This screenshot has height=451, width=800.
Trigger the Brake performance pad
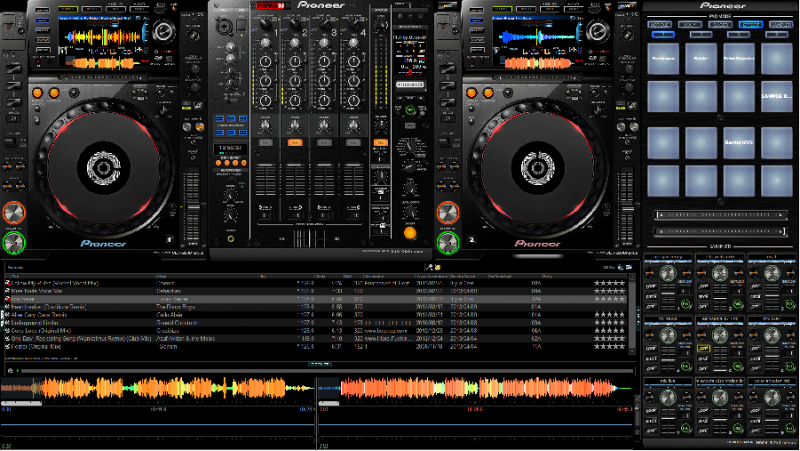pyautogui.click(x=701, y=59)
